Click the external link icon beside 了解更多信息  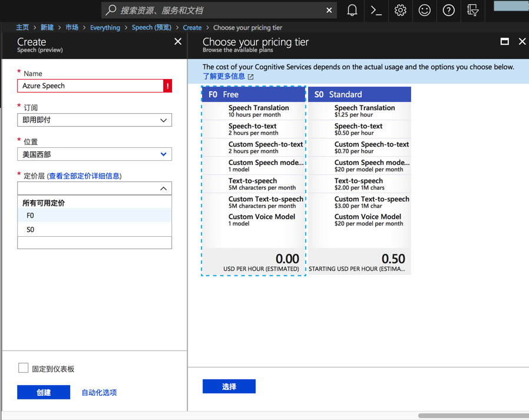(251, 77)
